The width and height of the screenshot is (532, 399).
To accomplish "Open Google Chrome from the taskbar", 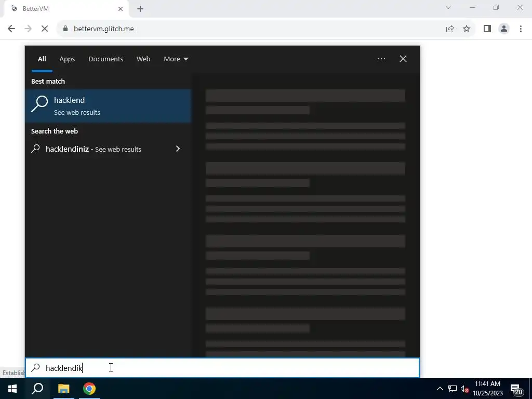I will (x=89, y=389).
